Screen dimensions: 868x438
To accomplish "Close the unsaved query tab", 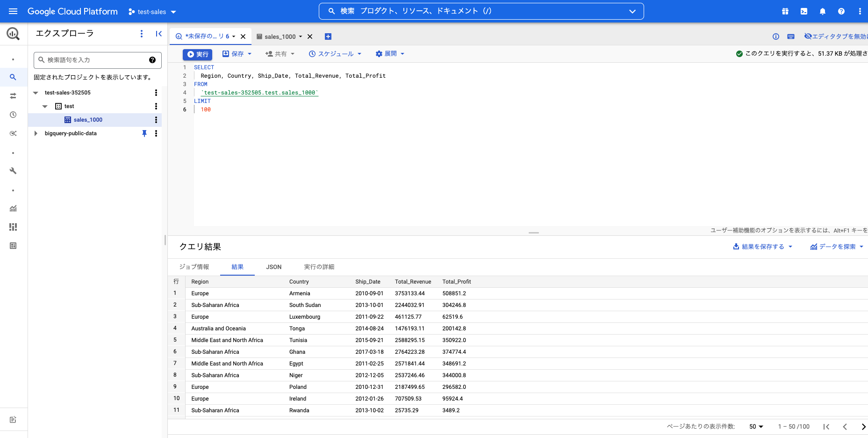I will pyautogui.click(x=243, y=36).
